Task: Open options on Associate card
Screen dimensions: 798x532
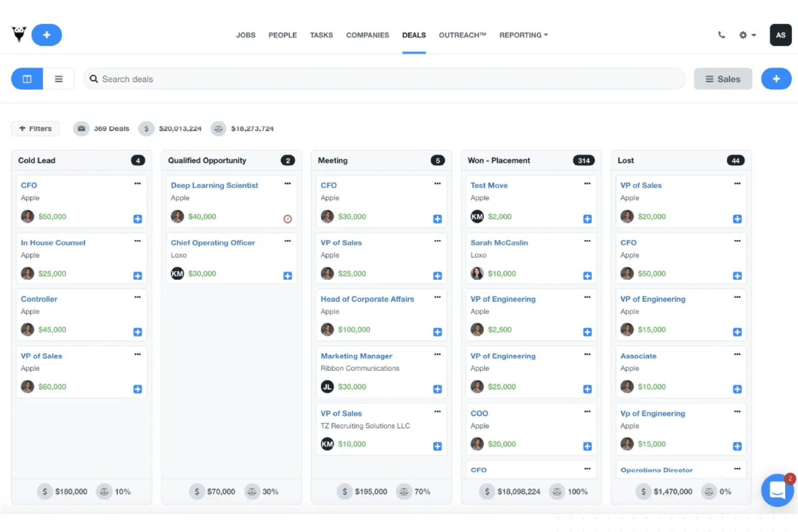Action: tap(737, 354)
